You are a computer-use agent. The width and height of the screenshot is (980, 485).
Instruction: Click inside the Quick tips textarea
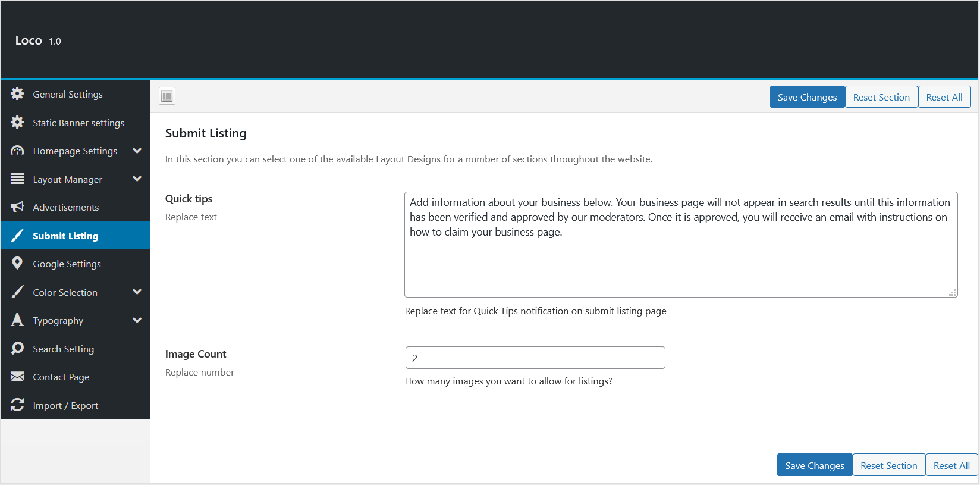pos(681,245)
